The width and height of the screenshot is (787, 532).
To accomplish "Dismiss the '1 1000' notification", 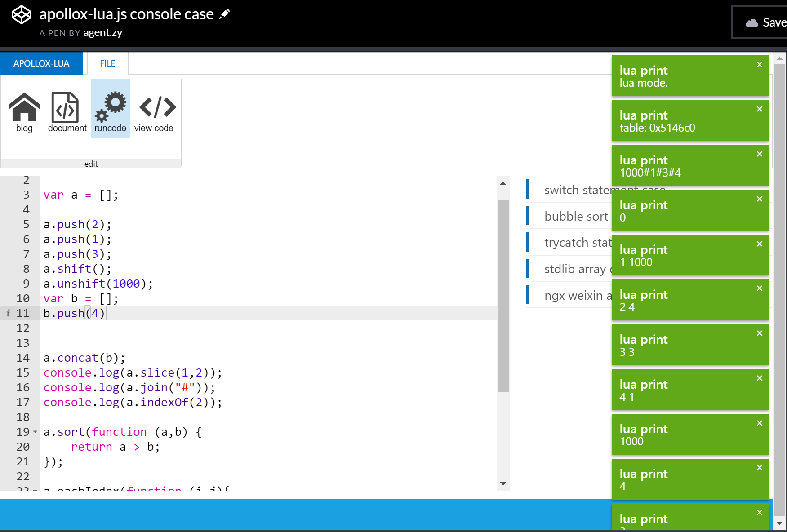I will coord(760,244).
